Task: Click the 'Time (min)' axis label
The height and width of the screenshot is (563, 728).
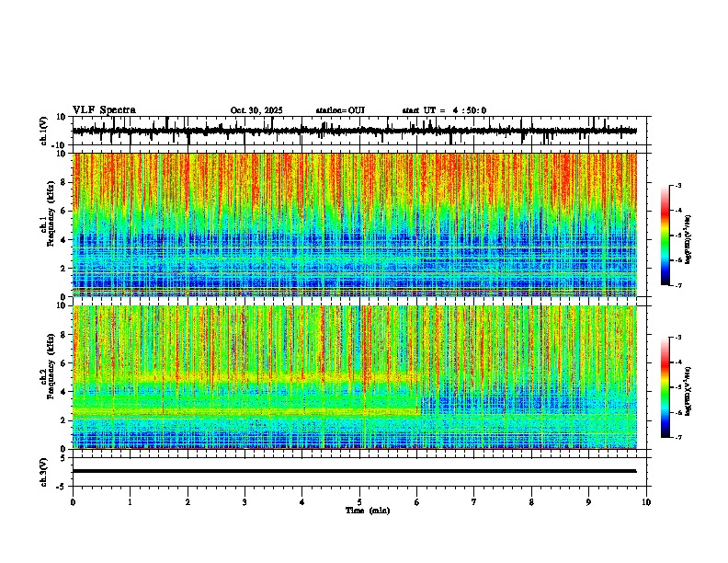Action: pyautogui.click(x=368, y=511)
